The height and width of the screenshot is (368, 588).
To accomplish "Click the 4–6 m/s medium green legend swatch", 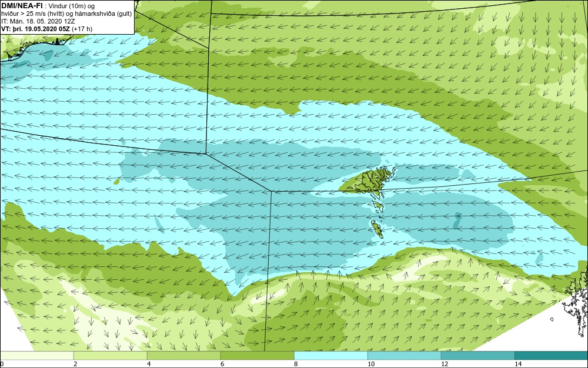I will pyautogui.click(x=183, y=356).
